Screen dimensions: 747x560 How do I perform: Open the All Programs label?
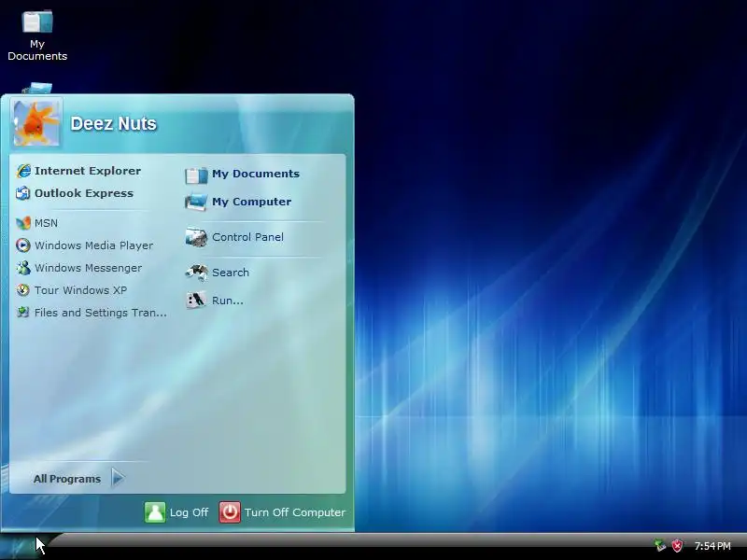[67, 479]
